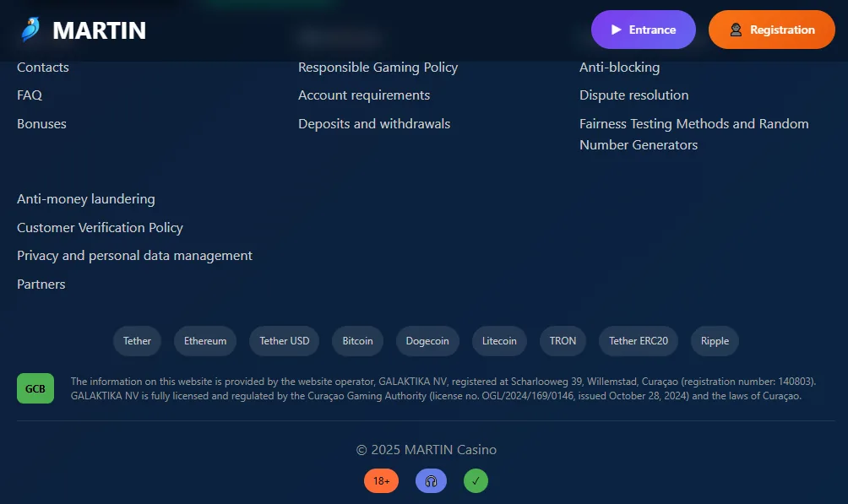This screenshot has width=848, height=504.
Task: Select the Ethereum payment chip
Action: click(205, 341)
